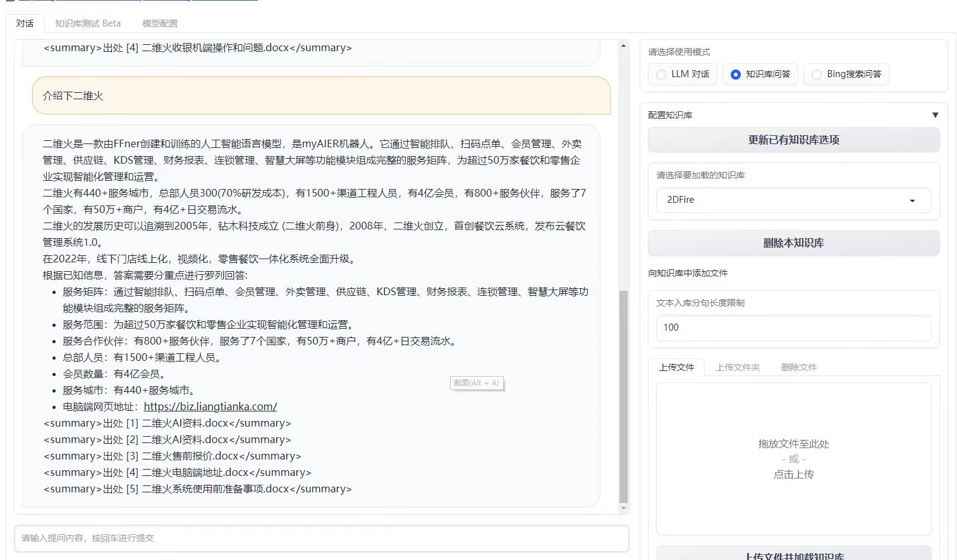This screenshot has width=957, height=560.
Task: Click source line 出处 [2] 二维火AI资料.docx
Action: [x=168, y=439]
